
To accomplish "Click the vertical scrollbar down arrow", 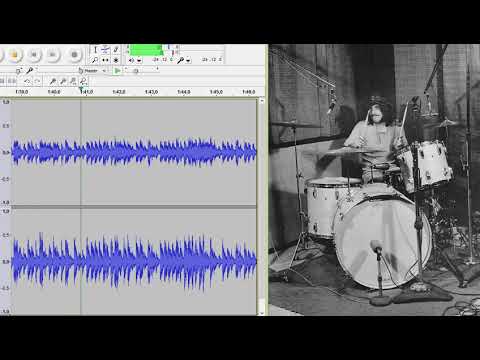I will pyautogui.click(x=262, y=313).
